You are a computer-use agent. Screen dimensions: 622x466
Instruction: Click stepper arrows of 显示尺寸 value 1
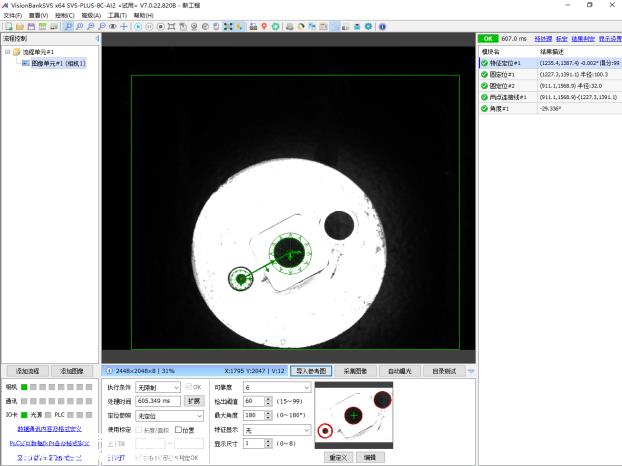pyautogui.click(x=269, y=443)
